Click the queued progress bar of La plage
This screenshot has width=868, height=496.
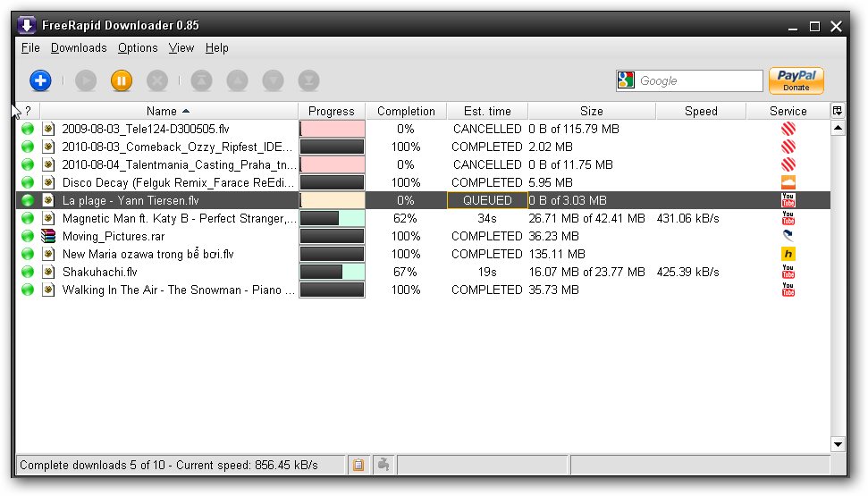point(333,200)
